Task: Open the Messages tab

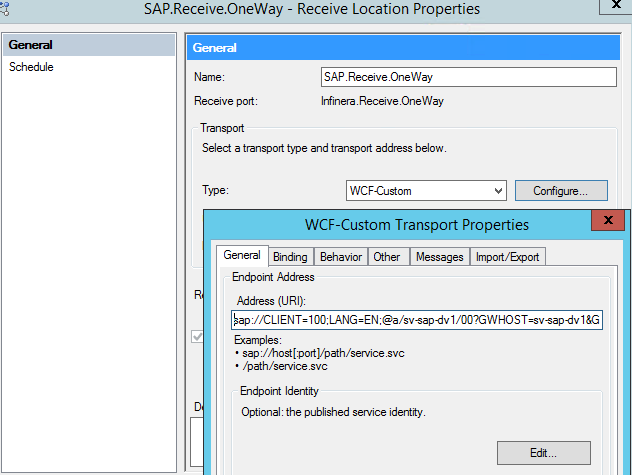Action: pos(440,257)
